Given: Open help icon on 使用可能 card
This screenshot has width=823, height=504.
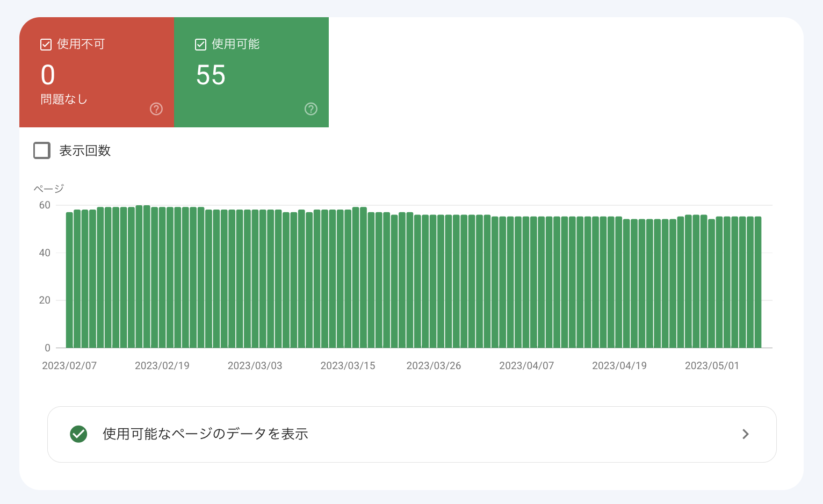Looking at the screenshot, I should 311,109.
